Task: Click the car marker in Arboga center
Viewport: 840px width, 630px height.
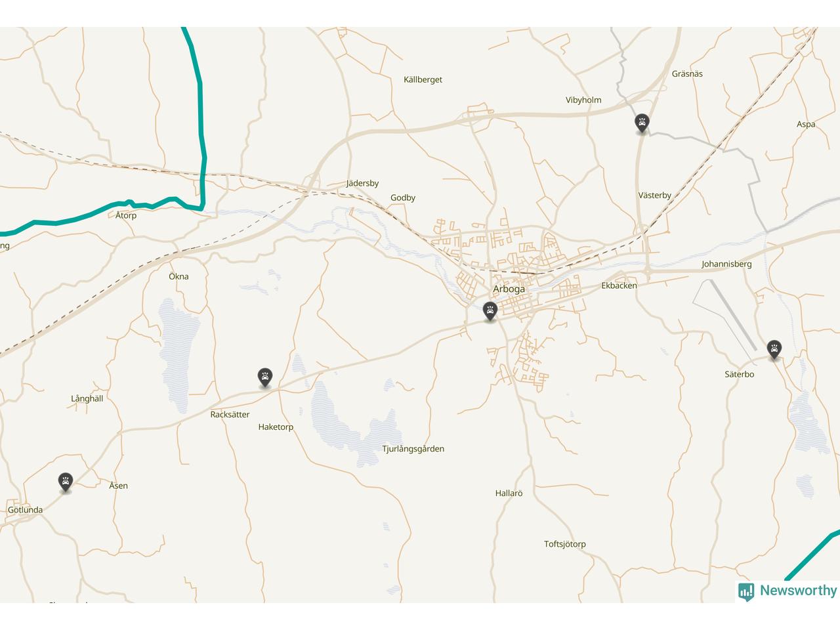Action: pos(490,311)
